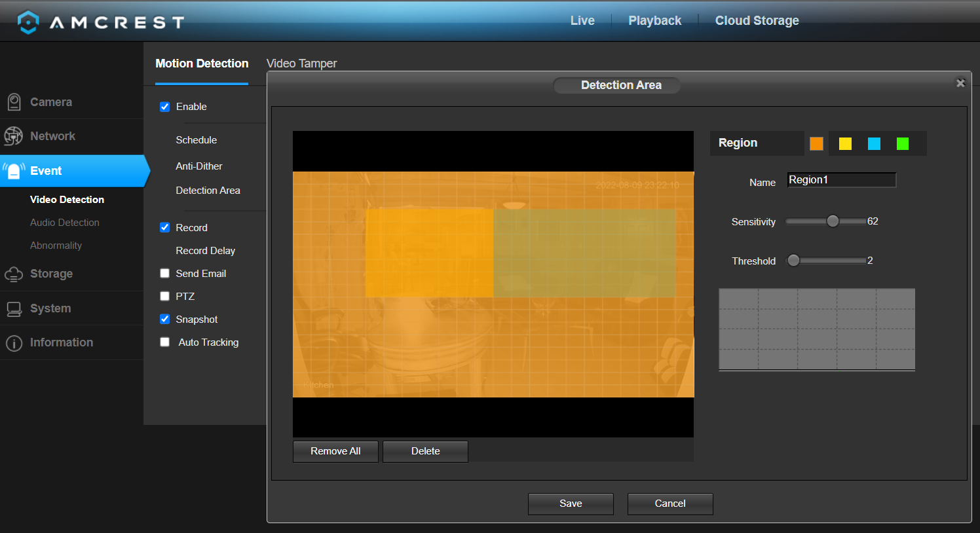Click the gray motion graph panel
Viewport: 980px width, 533px height.
[x=817, y=329]
